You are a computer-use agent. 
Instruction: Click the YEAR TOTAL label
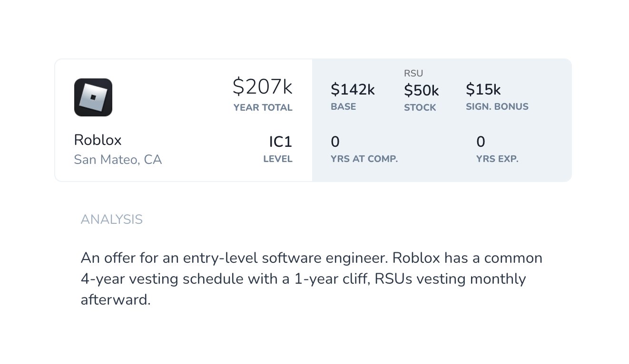point(263,108)
